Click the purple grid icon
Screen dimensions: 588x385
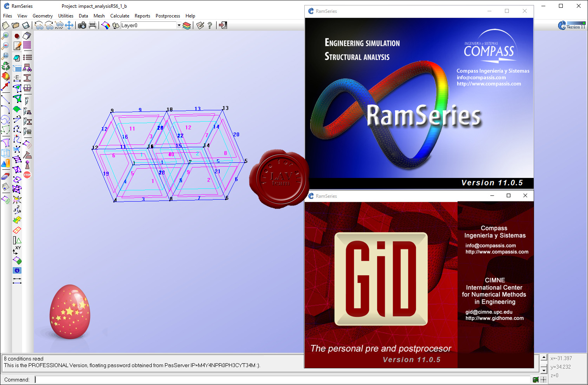pyautogui.click(x=27, y=45)
